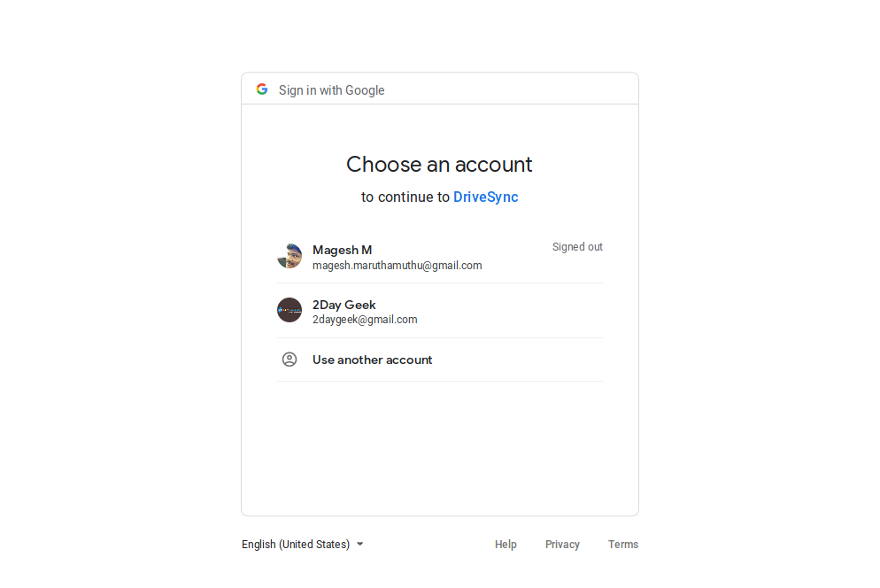Expand the language dropdown arrow
Image resolution: width=880 pixels, height=588 pixels.
point(360,545)
